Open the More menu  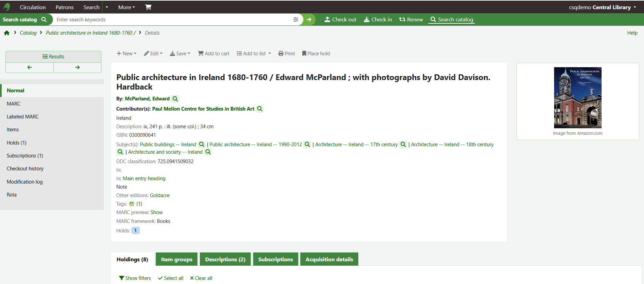127,7
